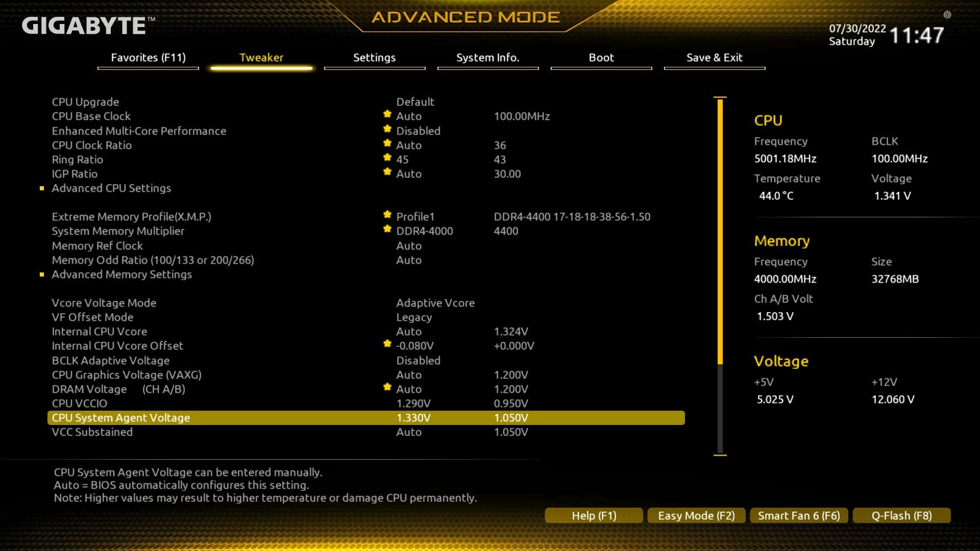Click the star by Internal CPU Vcore Offset

(387, 344)
